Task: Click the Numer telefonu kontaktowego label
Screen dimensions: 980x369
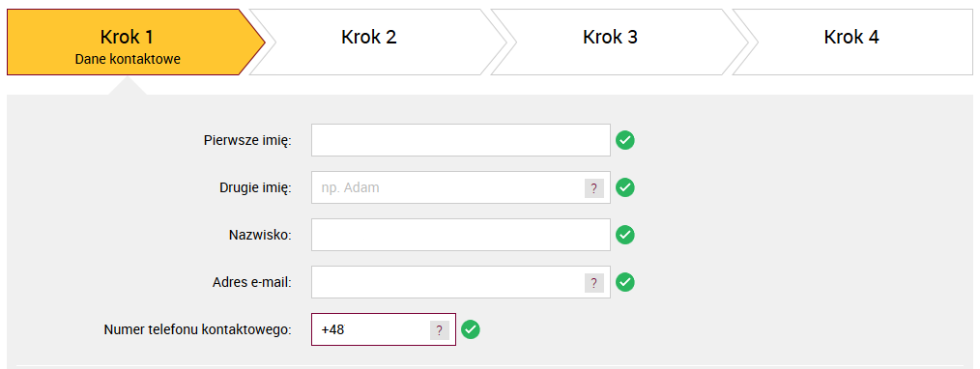Action: pos(198,329)
